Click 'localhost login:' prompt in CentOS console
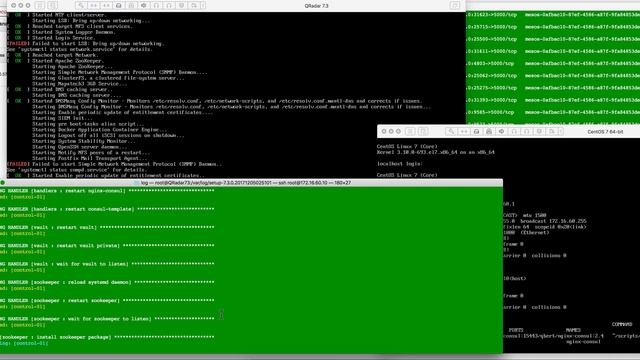The height and width of the screenshot is (360, 640). [400, 164]
